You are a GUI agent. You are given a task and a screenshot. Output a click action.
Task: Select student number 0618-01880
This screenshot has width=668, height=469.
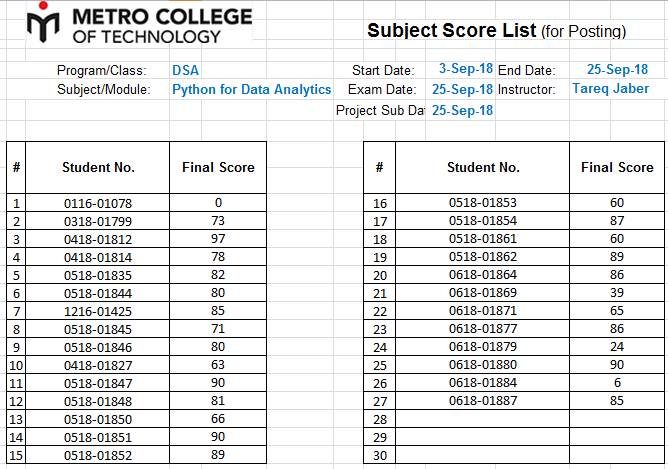click(483, 365)
